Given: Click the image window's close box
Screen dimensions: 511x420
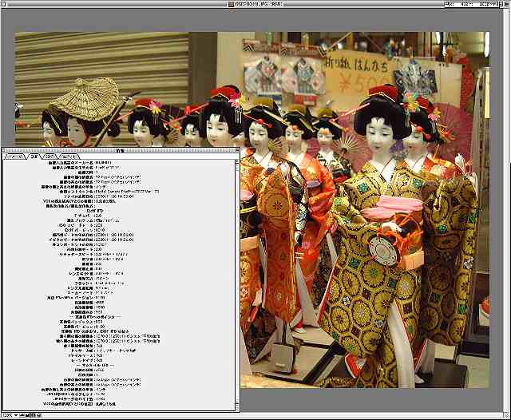Looking at the screenshot, I should point(3,4).
